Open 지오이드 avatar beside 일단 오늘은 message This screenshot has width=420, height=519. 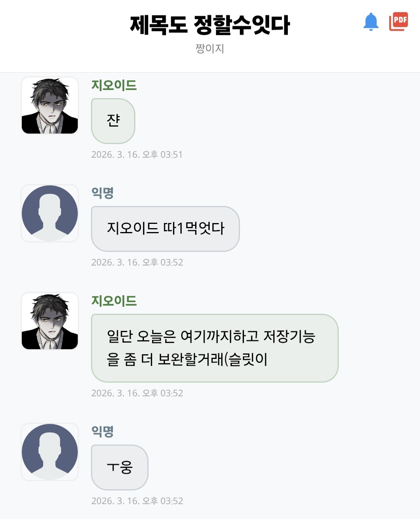pyautogui.click(x=50, y=321)
